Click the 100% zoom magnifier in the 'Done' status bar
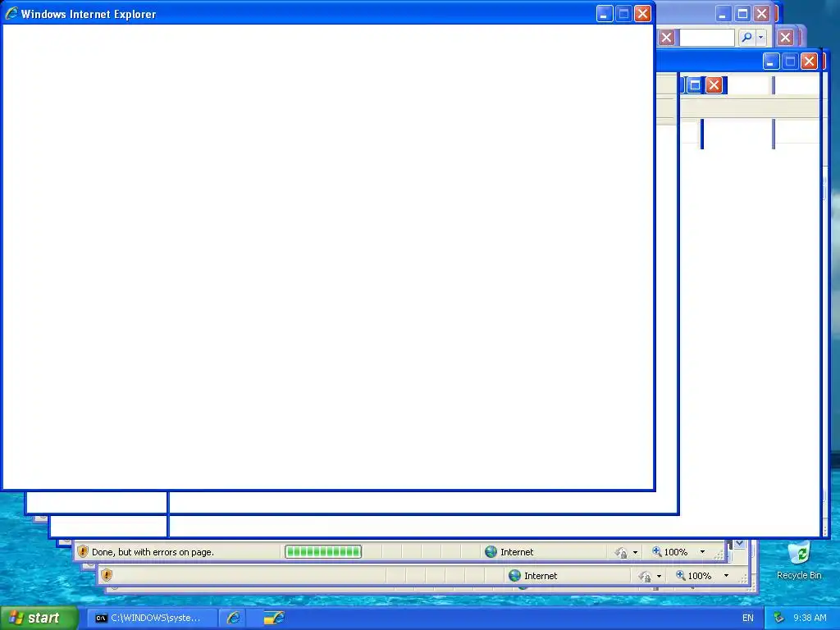Screen dimensions: 840x630 [x=657, y=551]
